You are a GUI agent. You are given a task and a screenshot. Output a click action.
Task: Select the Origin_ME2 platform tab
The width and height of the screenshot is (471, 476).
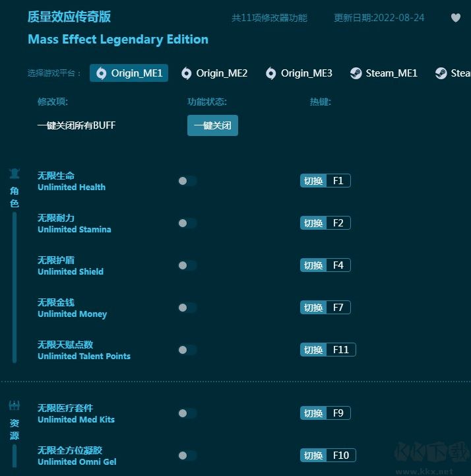pos(215,73)
